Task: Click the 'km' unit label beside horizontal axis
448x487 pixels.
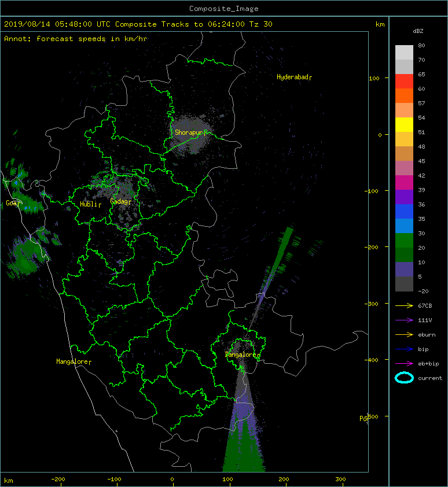Action: 9,481
